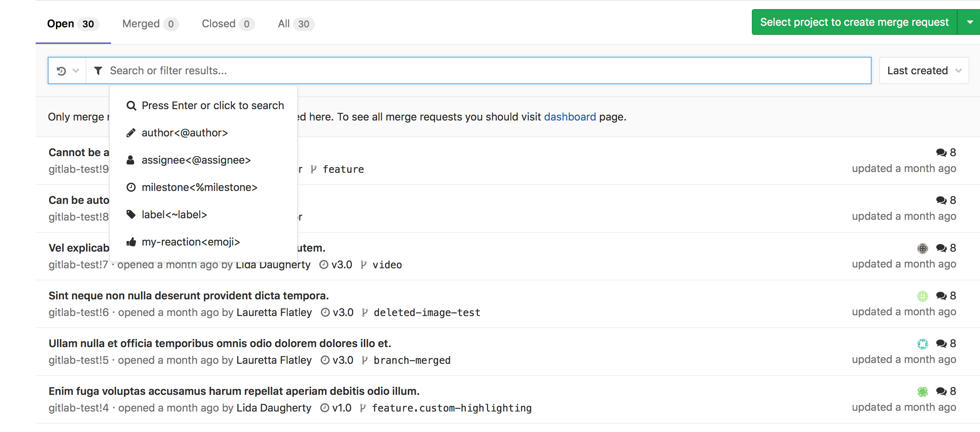Click the assignee filter icon in dropdown
The height and width of the screenshot is (432, 980).
pyautogui.click(x=131, y=160)
